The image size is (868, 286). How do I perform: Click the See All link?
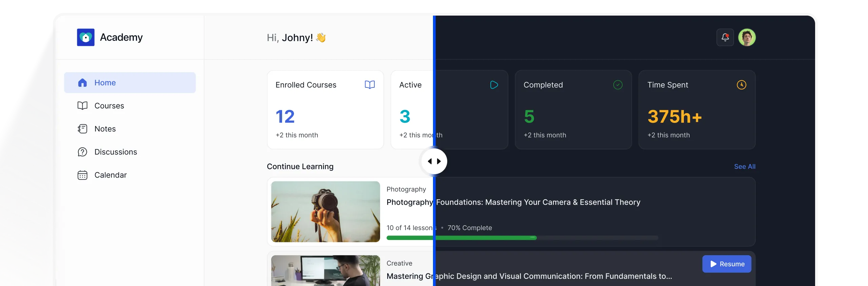745,166
